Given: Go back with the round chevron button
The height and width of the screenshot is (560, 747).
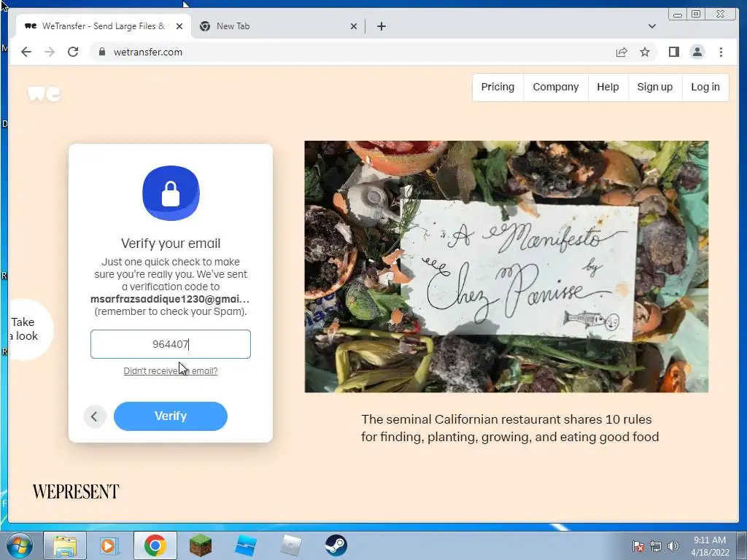Looking at the screenshot, I should point(95,416).
